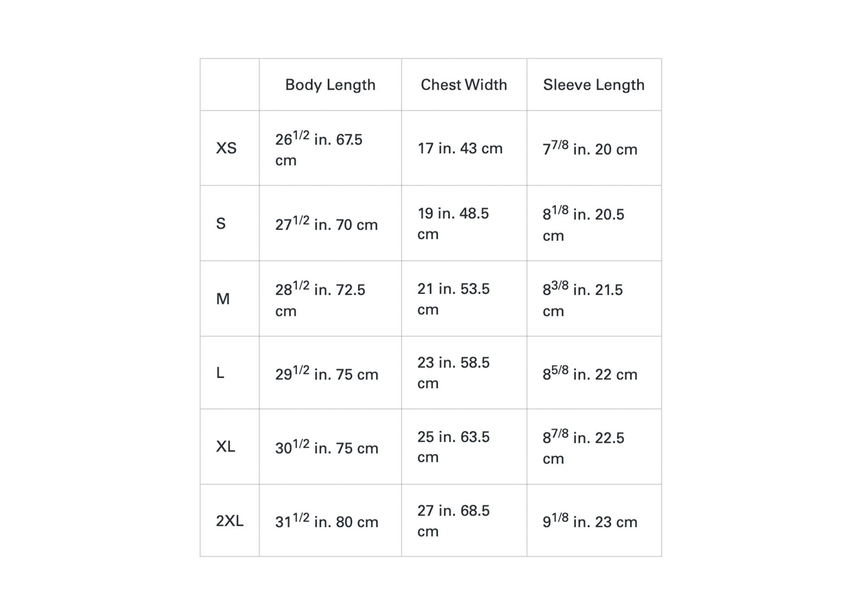Click the 8 3/8 in. 21.5 cm cell
The image size is (863, 616).
point(594,299)
